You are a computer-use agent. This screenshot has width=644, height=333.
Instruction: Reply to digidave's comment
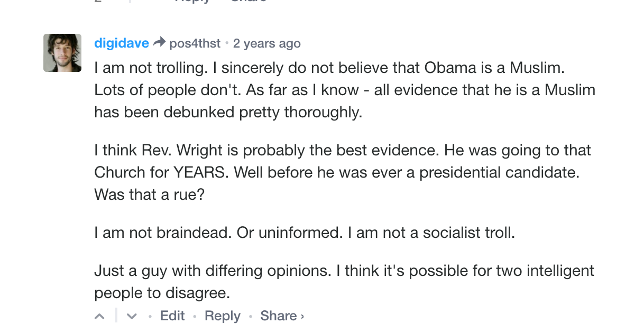[223, 316]
